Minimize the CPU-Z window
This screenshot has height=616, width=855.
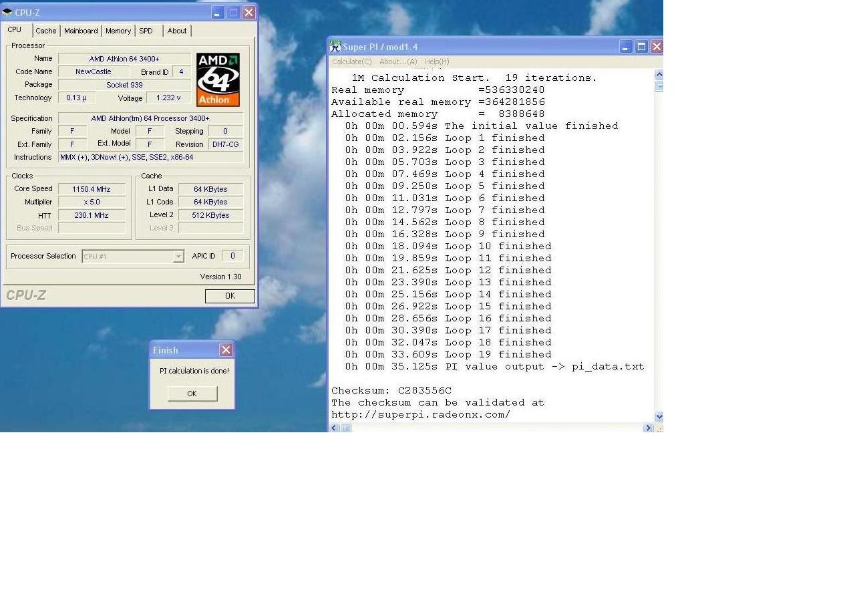218,12
